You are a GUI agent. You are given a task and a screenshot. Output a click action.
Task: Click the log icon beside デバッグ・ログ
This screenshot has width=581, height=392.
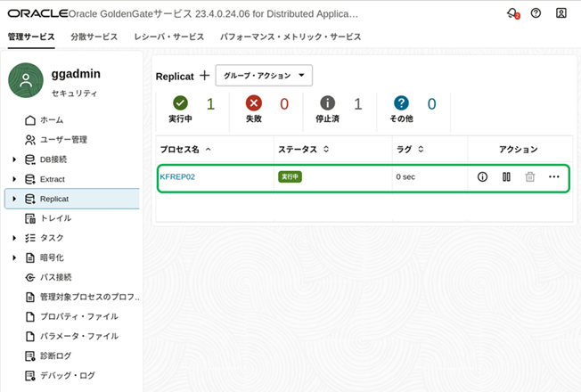click(x=30, y=375)
